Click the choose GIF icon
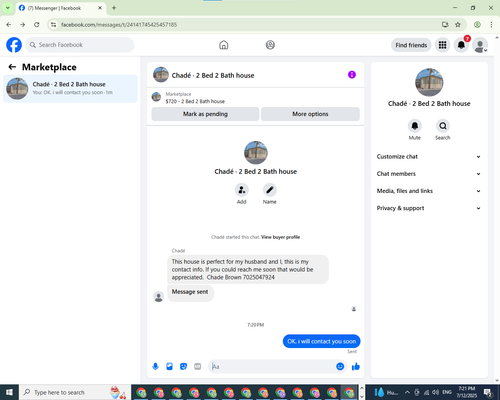Image resolution: width=500 pixels, height=400 pixels. coord(198,367)
